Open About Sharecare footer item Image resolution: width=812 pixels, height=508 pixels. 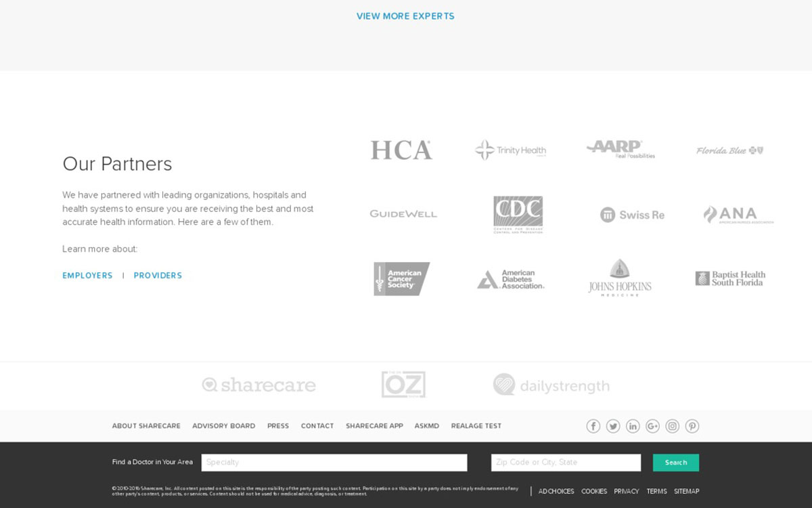146,426
